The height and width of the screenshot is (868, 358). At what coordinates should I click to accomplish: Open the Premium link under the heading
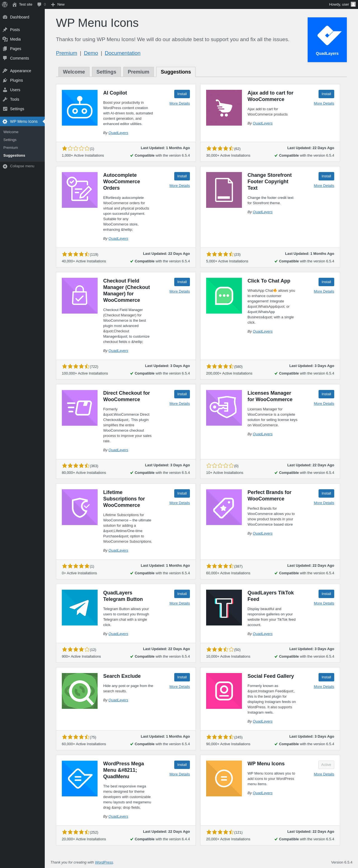66,53
